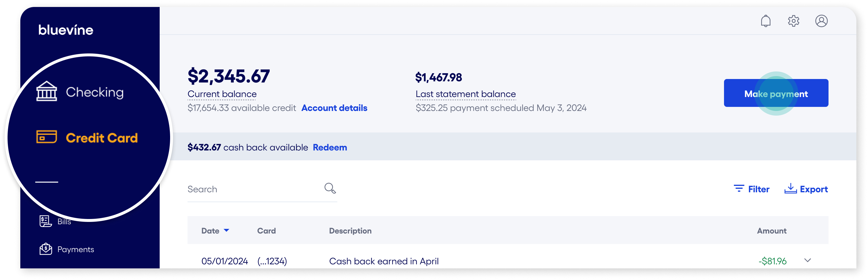Click the Credit Card icon in sidebar

coord(46,137)
